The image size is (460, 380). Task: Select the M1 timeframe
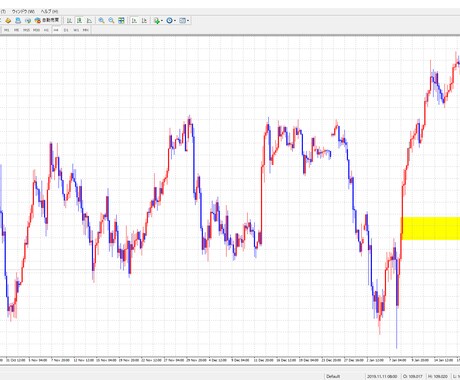pyautogui.click(x=6, y=30)
